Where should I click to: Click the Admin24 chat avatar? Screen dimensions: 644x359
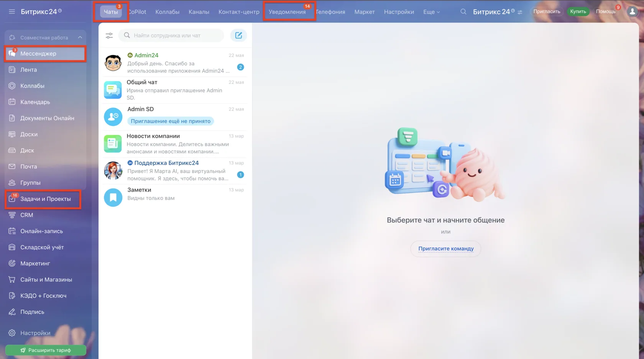click(113, 63)
